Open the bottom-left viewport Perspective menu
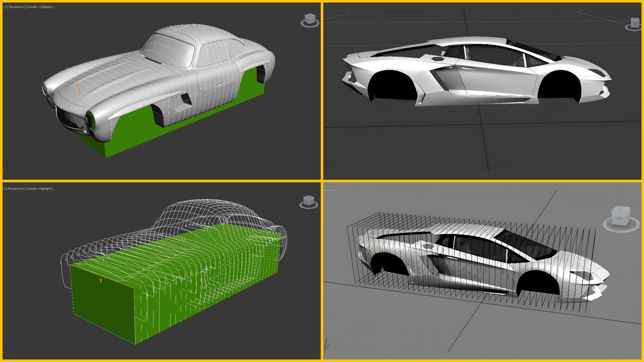Screen dimensions: 644x362 (15, 189)
